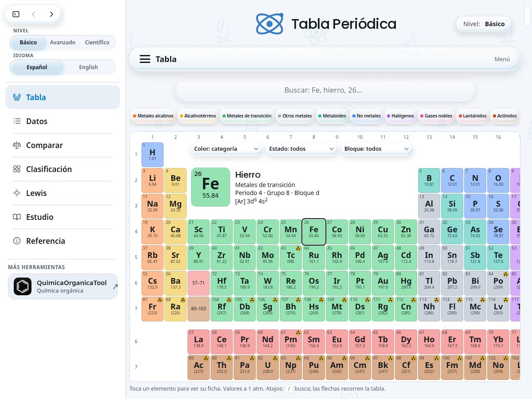
Task: Open the Color: categoría dropdown
Action: (227, 149)
